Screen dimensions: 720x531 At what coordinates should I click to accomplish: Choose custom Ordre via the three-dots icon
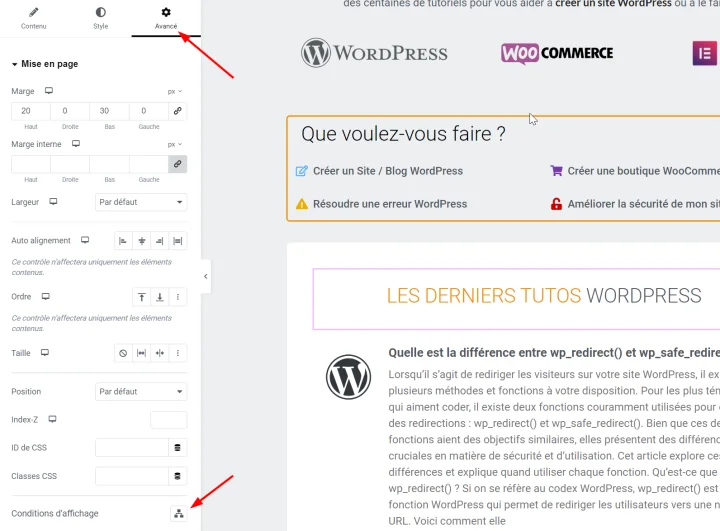(178, 297)
